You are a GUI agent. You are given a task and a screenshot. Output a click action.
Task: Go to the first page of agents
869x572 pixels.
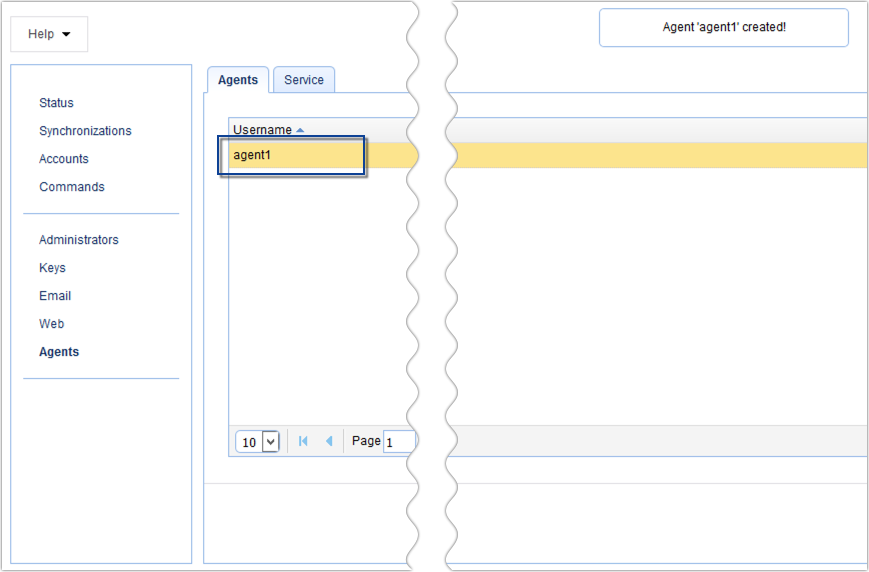click(x=303, y=441)
